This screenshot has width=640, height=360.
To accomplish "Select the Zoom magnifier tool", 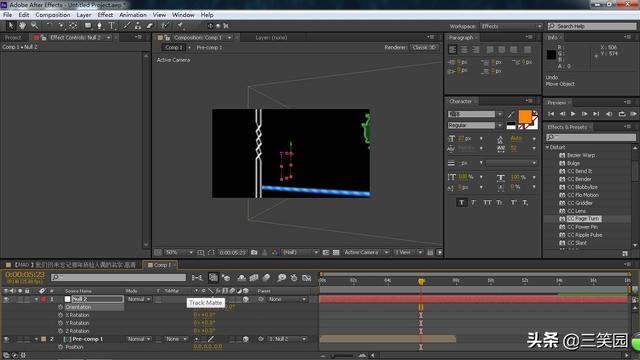I will click(x=34, y=26).
